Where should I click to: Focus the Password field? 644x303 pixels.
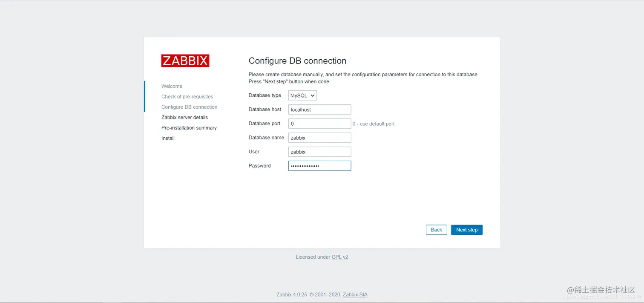point(319,166)
